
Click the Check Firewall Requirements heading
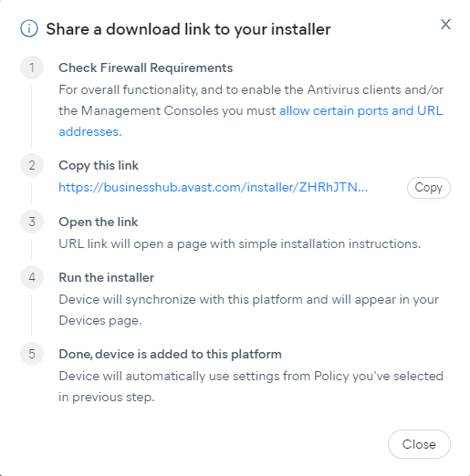146,67
